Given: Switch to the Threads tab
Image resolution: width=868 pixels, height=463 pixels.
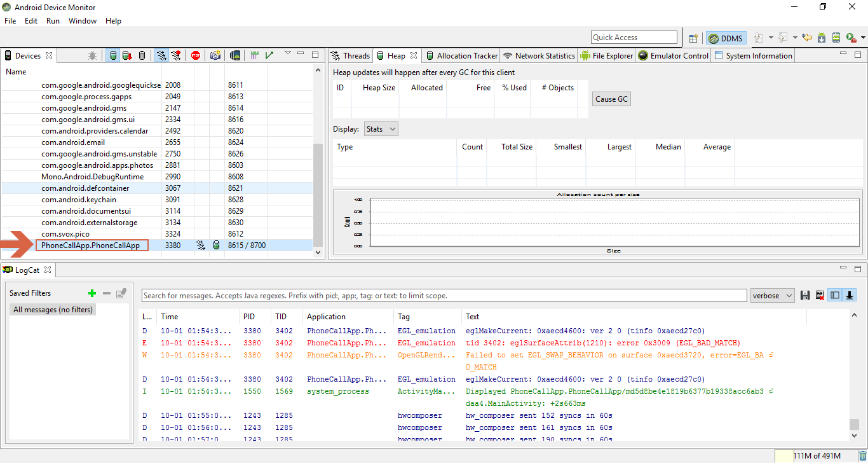Looking at the screenshot, I should (351, 56).
